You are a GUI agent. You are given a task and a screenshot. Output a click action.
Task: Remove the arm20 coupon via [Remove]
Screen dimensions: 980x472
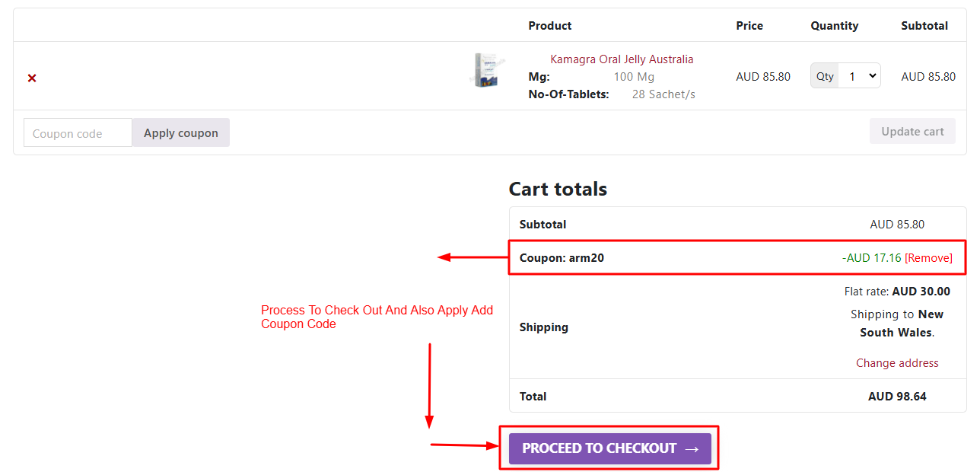[928, 258]
